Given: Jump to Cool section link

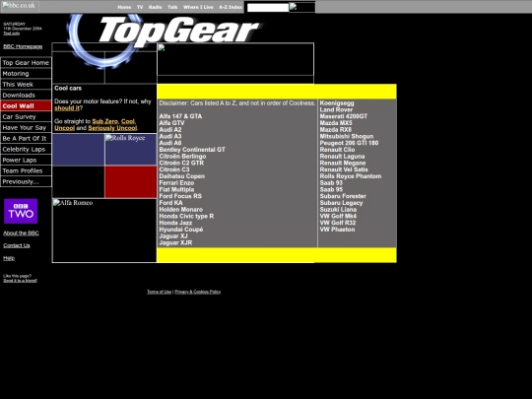Looking at the screenshot, I should coord(128,121).
